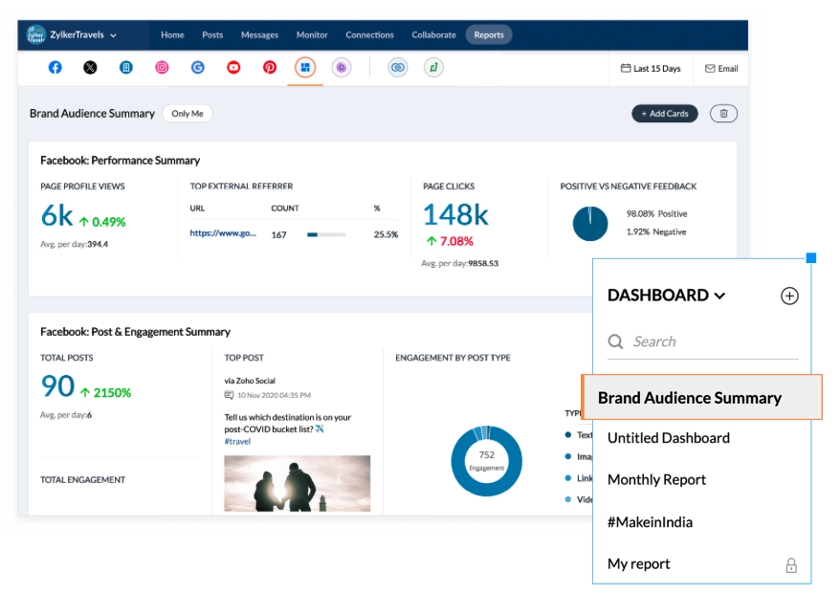Switch to the Reports tab
The image size is (840, 616).
click(489, 34)
